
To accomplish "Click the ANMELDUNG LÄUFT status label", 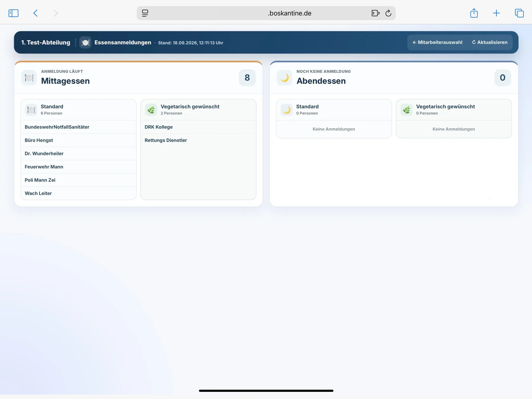I will tap(62, 71).
